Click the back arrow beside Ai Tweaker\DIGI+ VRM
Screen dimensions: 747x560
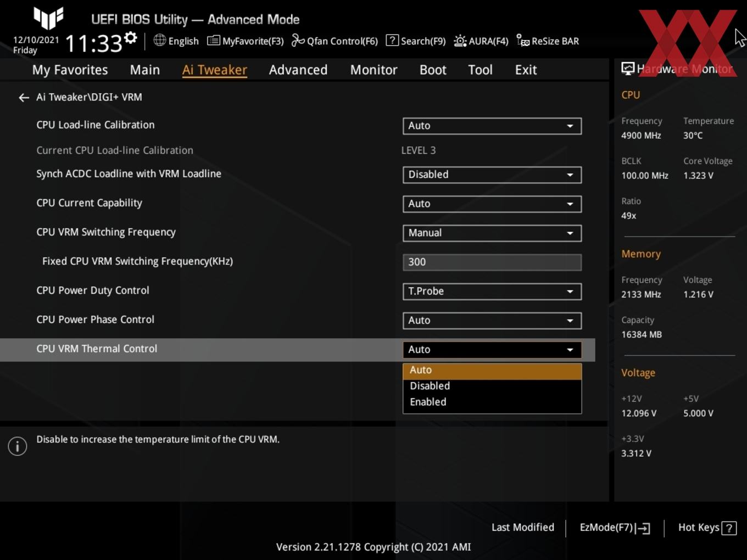tap(24, 98)
